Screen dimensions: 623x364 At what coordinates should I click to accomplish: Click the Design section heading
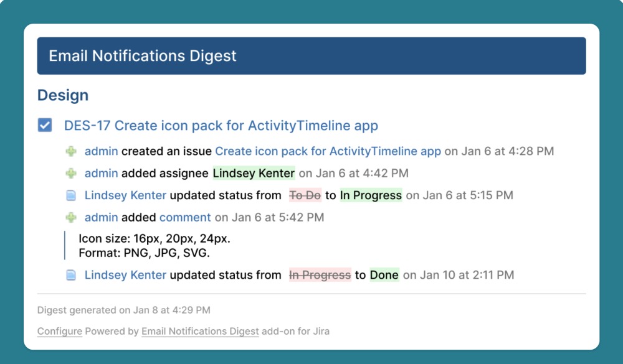(63, 95)
